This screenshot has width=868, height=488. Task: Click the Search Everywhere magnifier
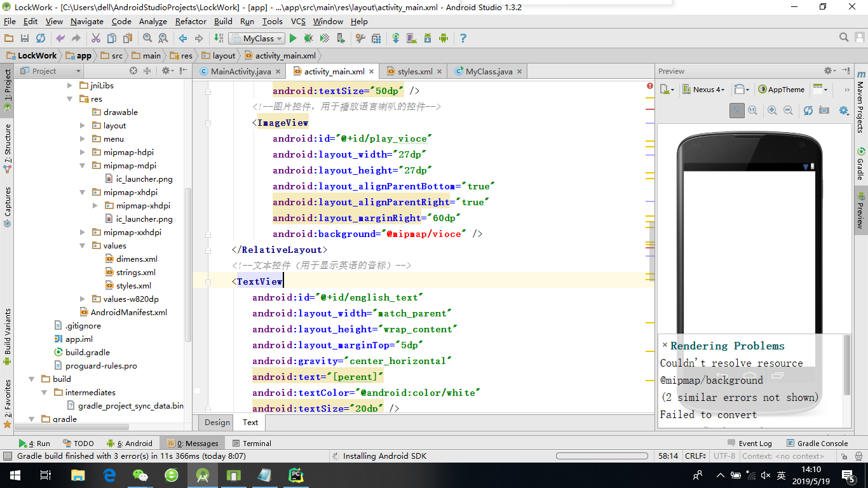point(844,38)
